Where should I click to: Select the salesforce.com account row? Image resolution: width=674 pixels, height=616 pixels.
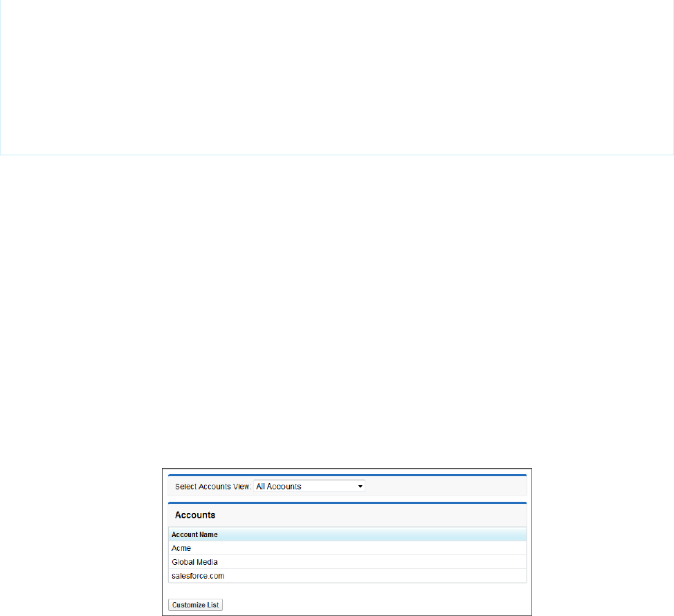[x=347, y=576]
